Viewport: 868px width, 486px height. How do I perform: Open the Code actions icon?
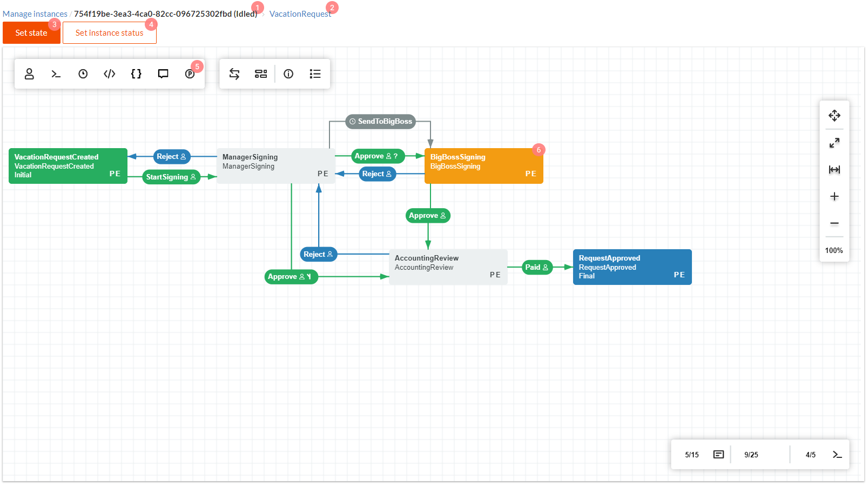(x=110, y=74)
